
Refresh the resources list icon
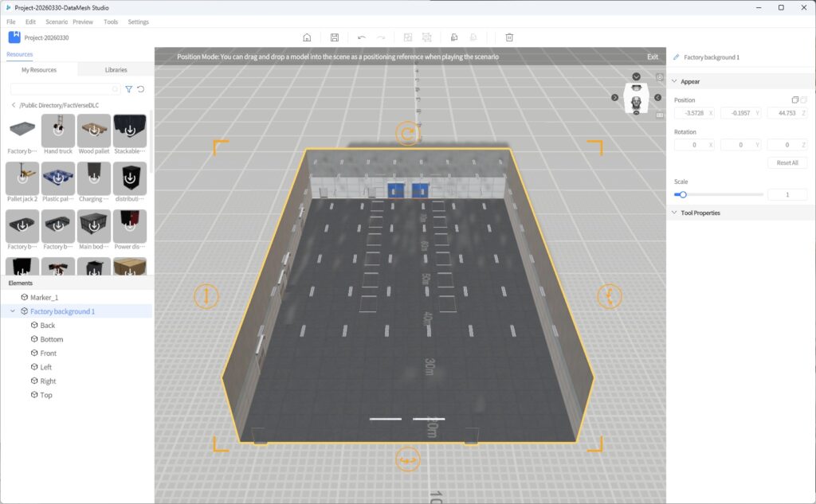click(x=141, y=90)
